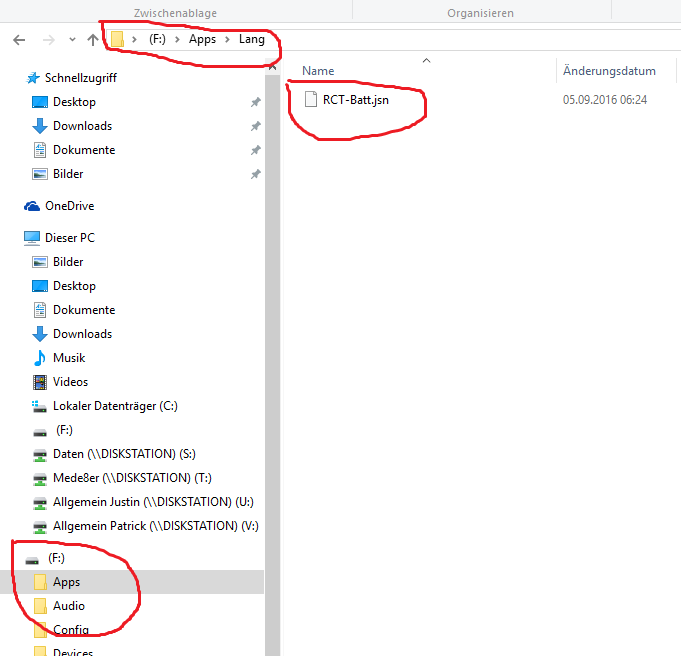681x656 pixels.
Task: Go up one folder level
Action: click(92, 40)
